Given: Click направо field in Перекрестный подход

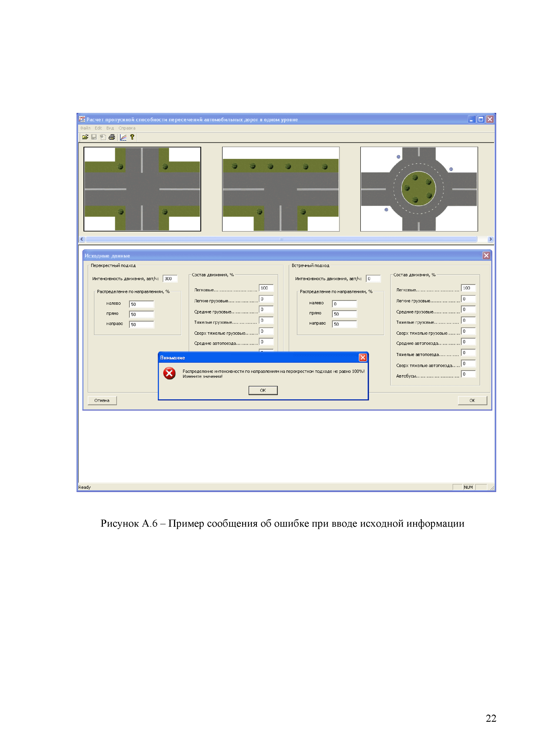Looking at the screenshot, I should 142,324.
